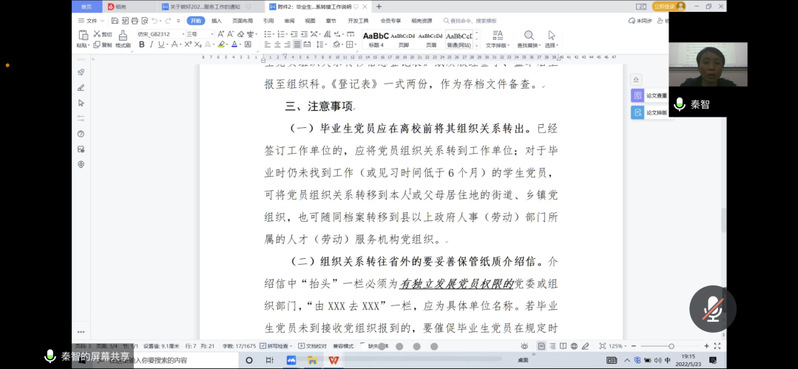Switch to the 插入 ribbon tab
798x369 pixels.
217,21
